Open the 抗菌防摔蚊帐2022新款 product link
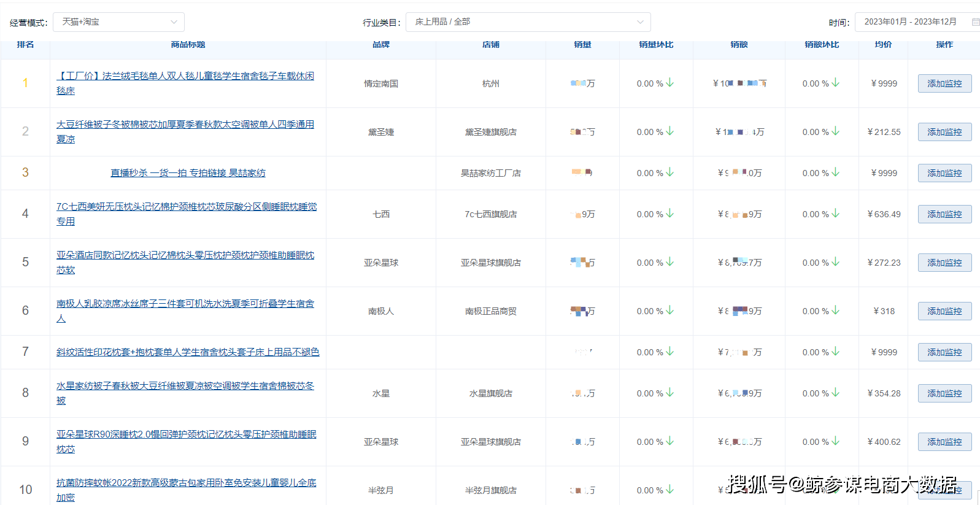The image size is (980, 505). click(x=187, y=490)
